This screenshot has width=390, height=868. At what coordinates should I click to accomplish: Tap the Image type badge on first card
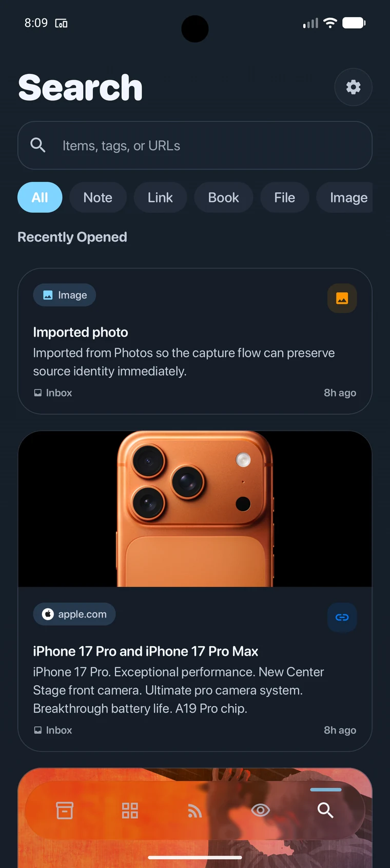click(65, 295)
